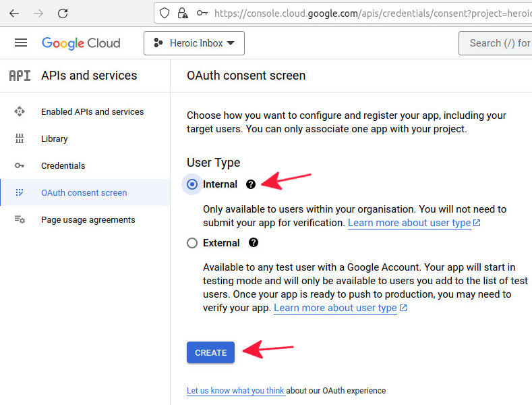View site security padlock info

183,13
